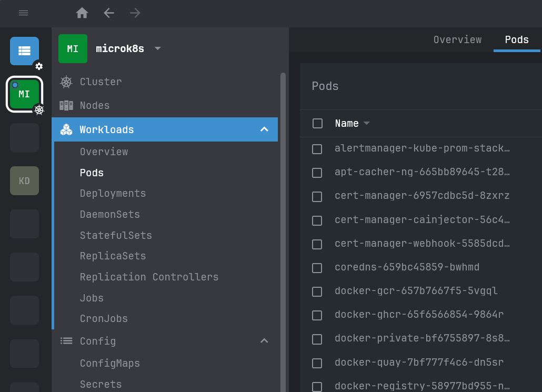Open the hamburger menu icon
This screenshot has width=542, height=392.
(24, 13)
